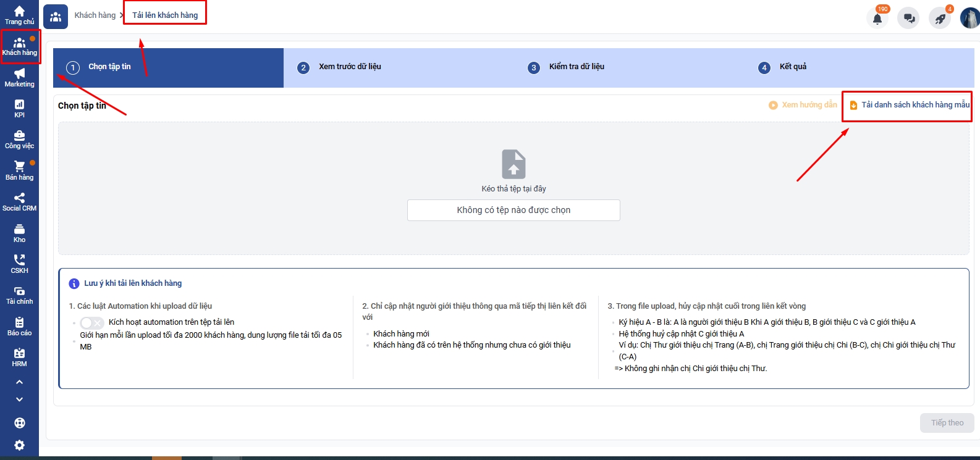Click the rocket icon in header
Screen dimensions: 980x460
[x=940, y=19]
